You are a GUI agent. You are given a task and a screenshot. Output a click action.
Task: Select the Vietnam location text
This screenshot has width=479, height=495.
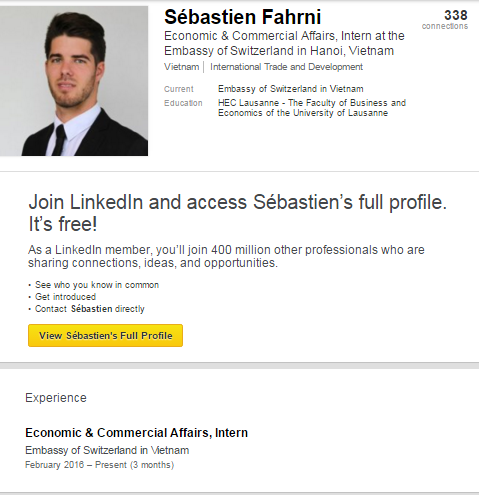coord(181,67)
